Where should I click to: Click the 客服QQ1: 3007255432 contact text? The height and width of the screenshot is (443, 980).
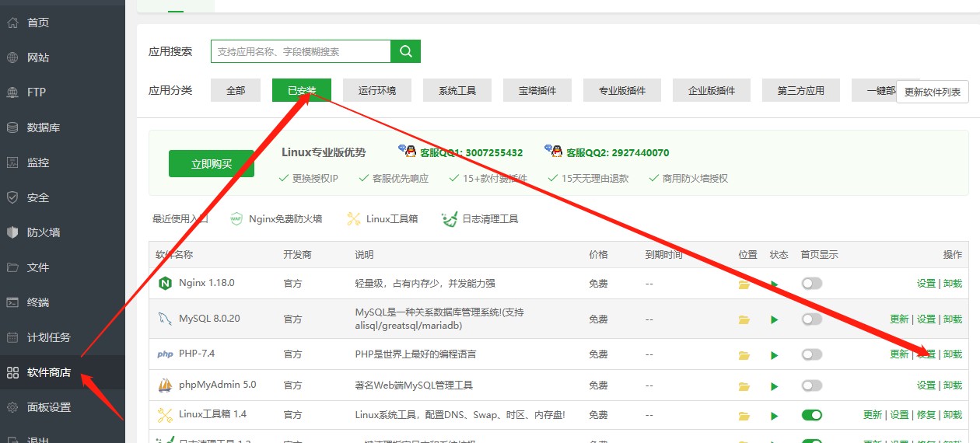click(471, 152)
